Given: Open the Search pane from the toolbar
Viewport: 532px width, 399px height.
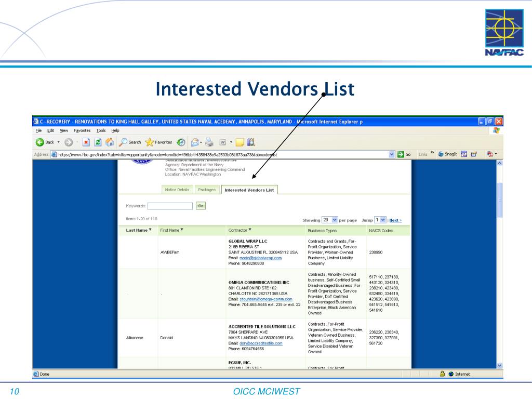Looking at the screenshot, I should [129, 142].
